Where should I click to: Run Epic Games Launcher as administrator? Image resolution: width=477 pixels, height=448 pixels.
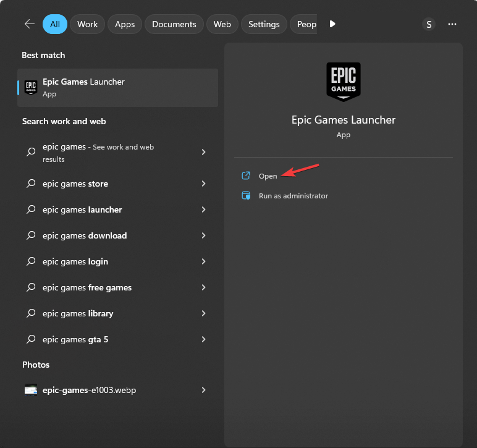coord(293,196)
